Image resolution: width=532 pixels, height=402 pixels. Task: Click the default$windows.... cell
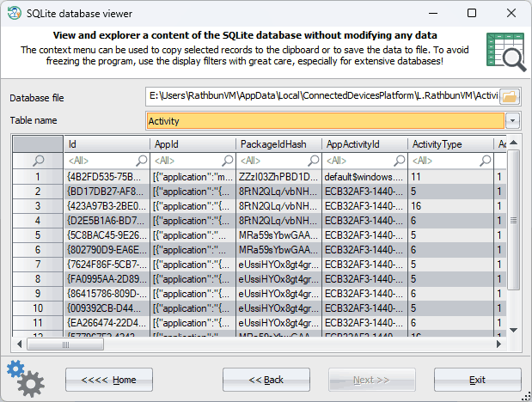(x=364, y=177)
